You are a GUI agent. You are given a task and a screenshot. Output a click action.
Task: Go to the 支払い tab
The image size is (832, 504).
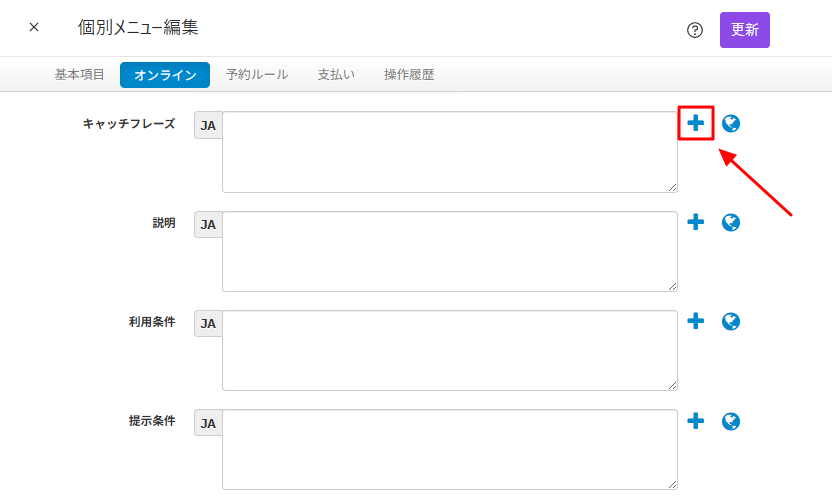pos(335,75)
